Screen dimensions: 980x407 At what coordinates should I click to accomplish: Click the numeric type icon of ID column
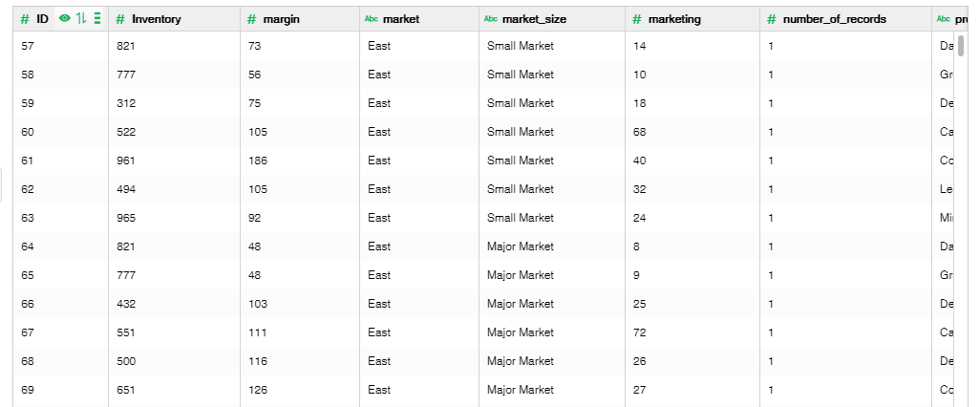pyautogui.click(x=25, y=19)
